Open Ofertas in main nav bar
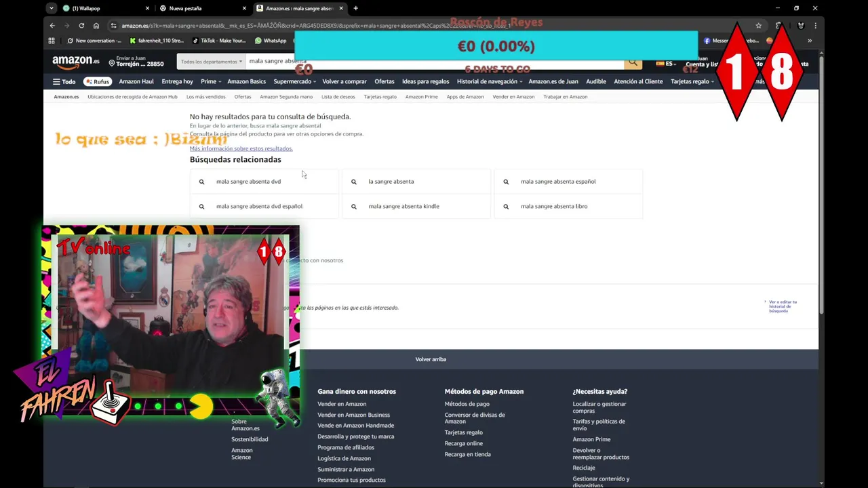The height and width of the screenshot is (488, 868). coord(384,81)
